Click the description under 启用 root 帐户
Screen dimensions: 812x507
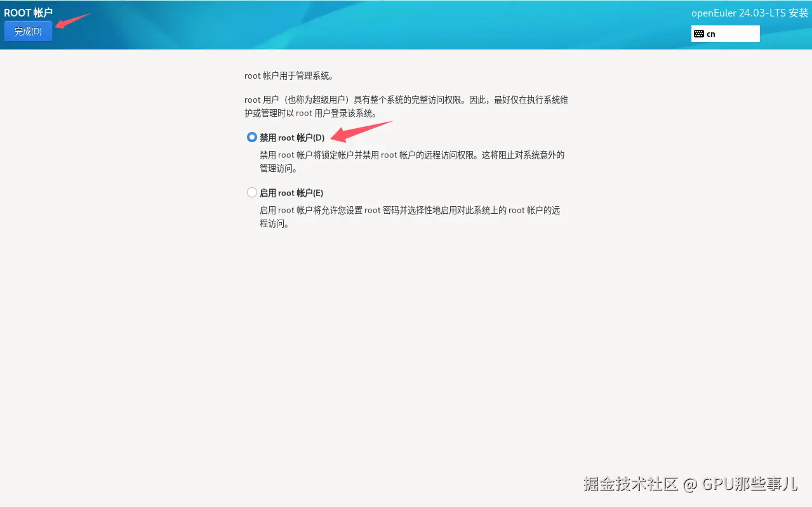point(410,217)
